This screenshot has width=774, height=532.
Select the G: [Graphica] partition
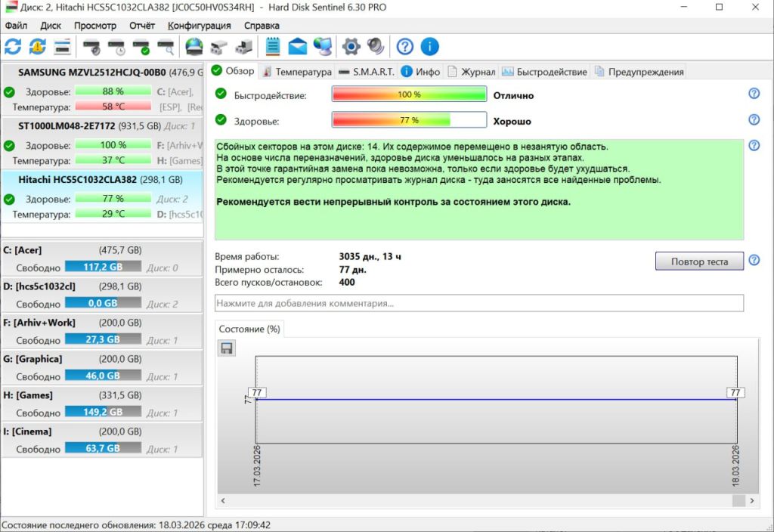point(102,367)
